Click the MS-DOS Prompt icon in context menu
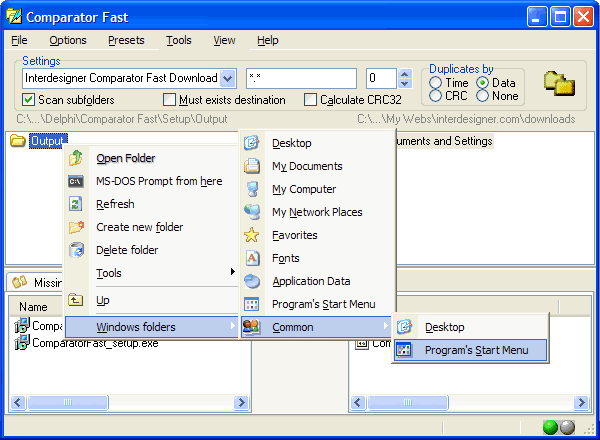 click(76, 181)
